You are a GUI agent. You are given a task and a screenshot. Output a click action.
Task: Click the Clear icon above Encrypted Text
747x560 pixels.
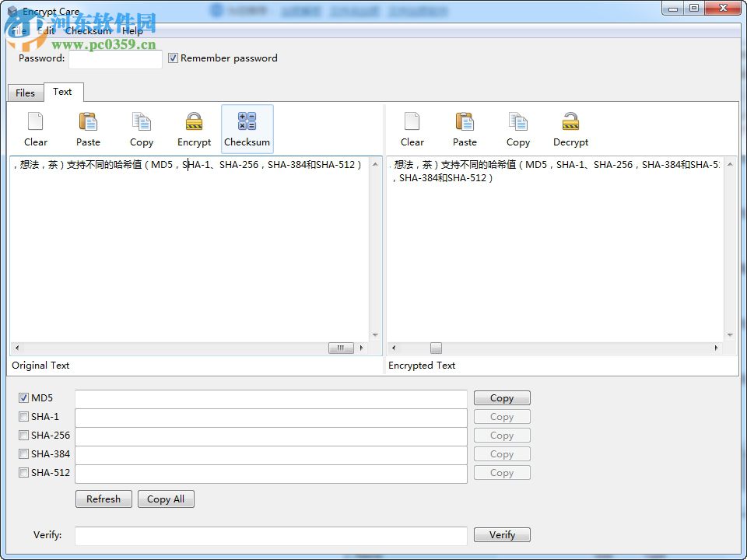point(412,128)
